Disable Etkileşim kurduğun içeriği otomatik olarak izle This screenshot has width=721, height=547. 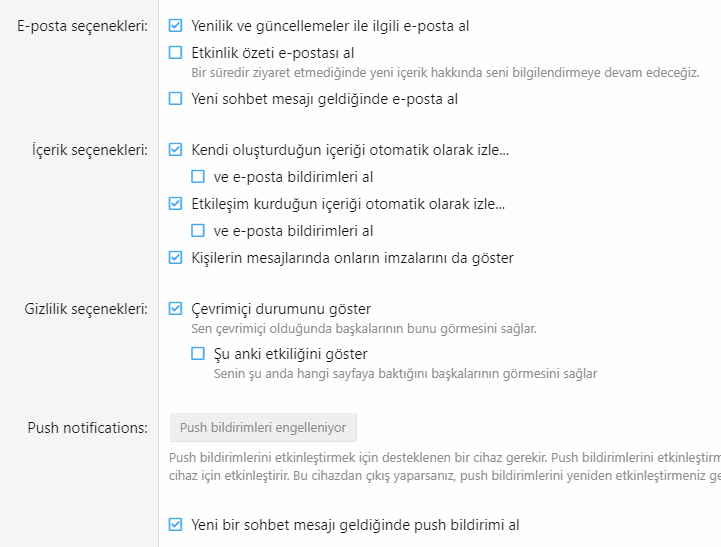pyautogui.click(x=176, y=204)
